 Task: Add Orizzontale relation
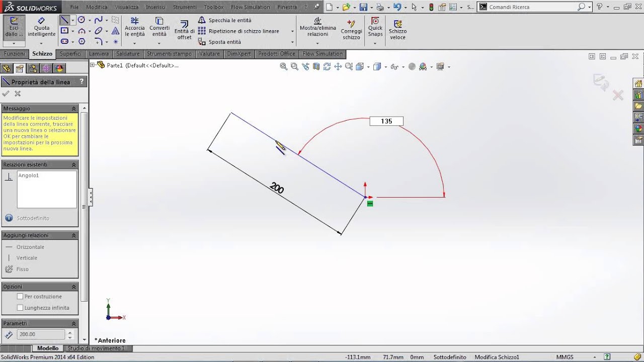tap(25, 247)
